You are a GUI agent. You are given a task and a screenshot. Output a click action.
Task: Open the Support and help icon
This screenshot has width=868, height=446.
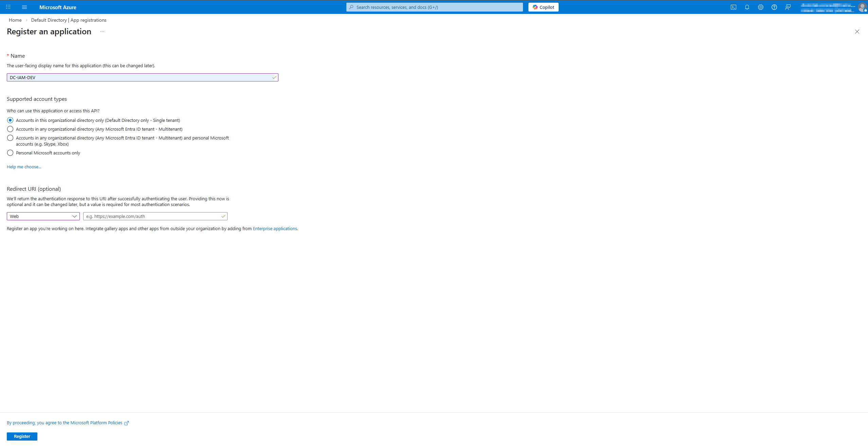point(774,7)
